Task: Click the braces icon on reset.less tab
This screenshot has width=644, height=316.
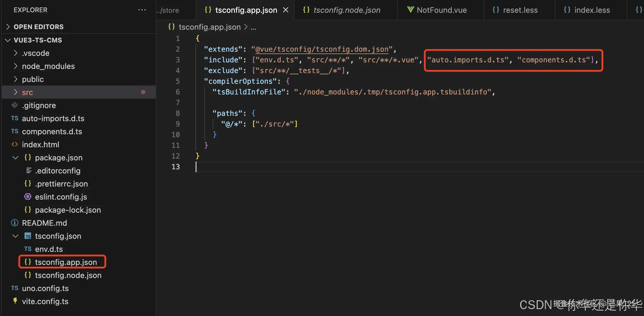Action: pyautogui.click(x=496, y=10)
